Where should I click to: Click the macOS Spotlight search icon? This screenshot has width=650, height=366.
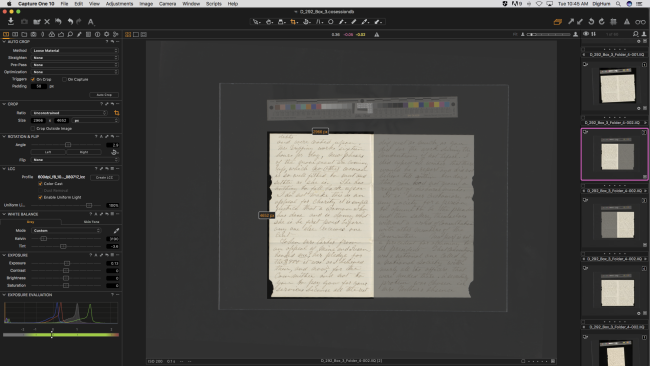click(x=618, y=4)
